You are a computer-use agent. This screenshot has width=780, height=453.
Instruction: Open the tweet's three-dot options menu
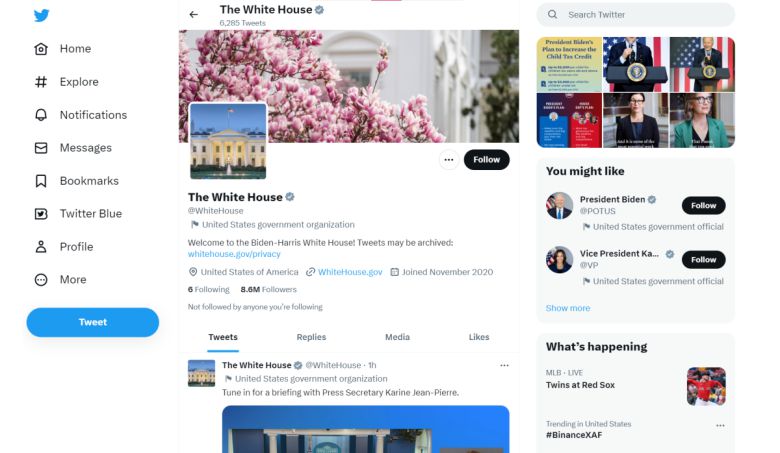[x=504, y=365]
